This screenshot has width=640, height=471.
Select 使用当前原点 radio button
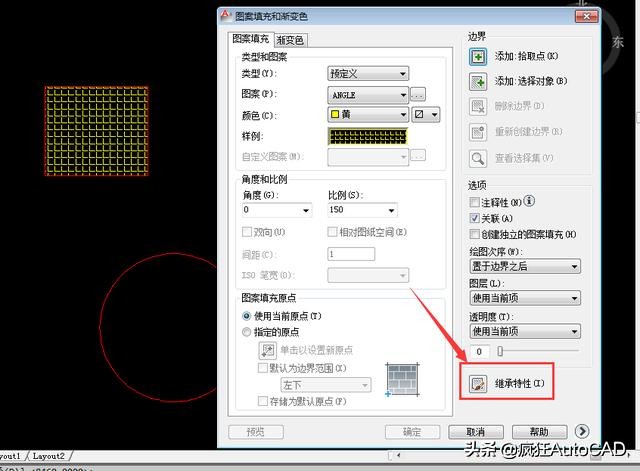(246, 316)
